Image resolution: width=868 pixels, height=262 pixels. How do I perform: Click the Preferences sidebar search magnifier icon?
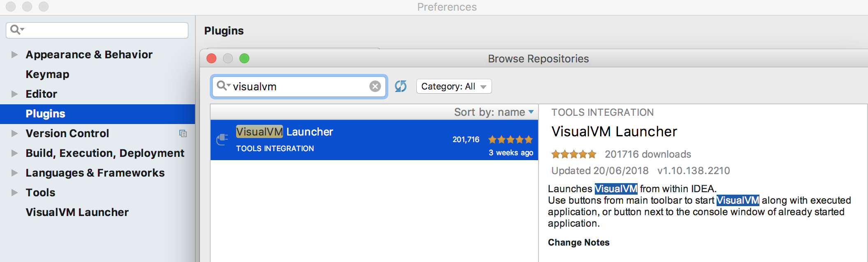(17, 30)
